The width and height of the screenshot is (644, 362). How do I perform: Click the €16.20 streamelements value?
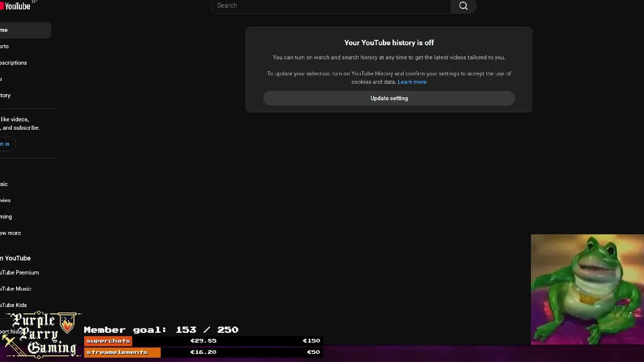pos(203,352)
